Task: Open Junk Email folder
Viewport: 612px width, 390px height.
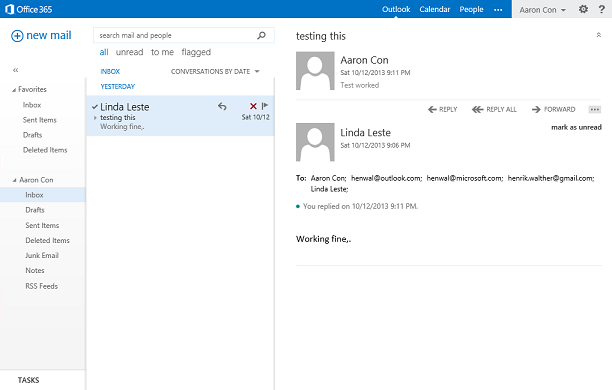Action: [x=42, y=255]
